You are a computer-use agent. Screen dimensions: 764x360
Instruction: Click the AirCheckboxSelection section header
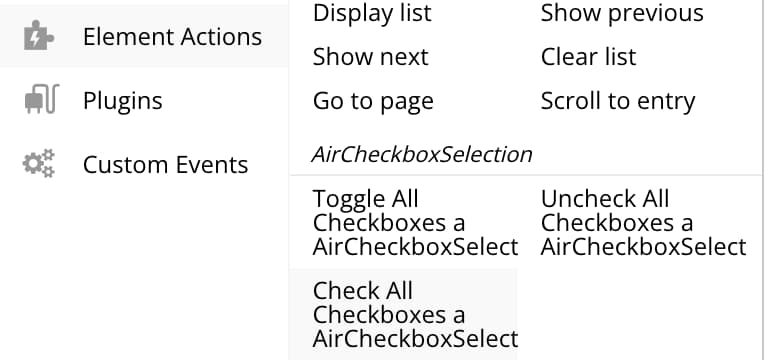(422, 154)
